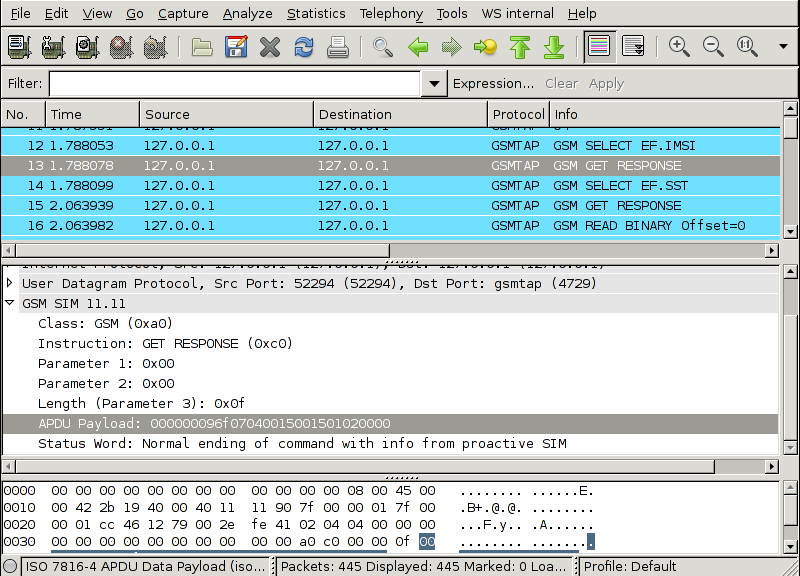Open the filter history dropdown arrow
The width and height of the screenshot is (800, 576).
click(433, 84)
